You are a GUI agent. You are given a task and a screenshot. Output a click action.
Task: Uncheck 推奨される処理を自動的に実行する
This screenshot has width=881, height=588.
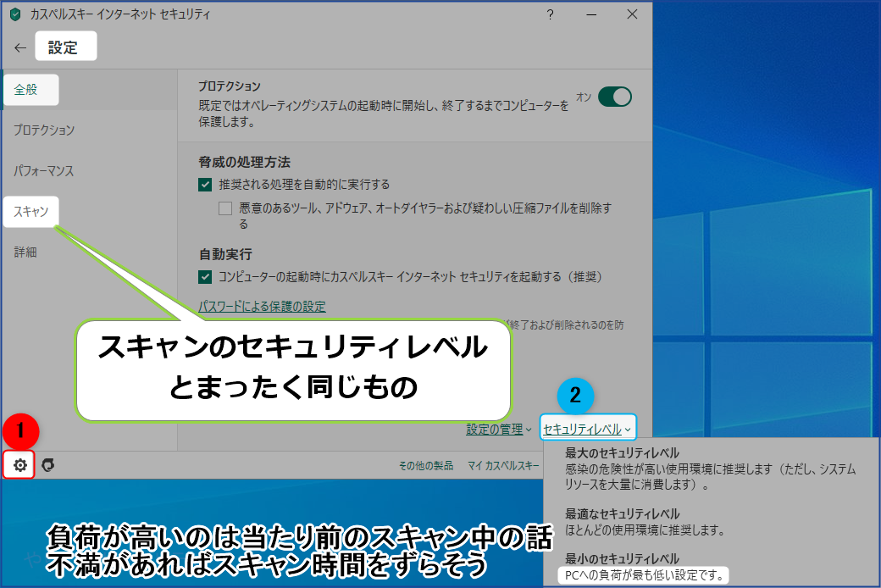click(205, 185)
